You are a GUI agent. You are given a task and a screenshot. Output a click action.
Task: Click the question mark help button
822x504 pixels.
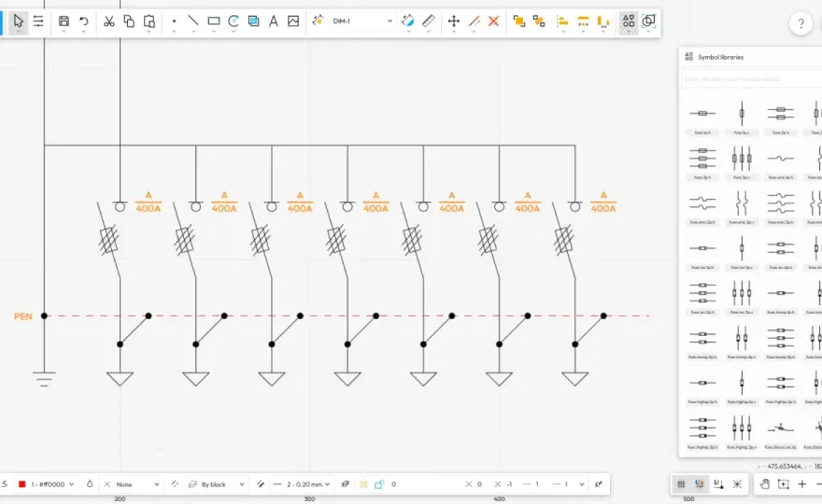[801, 23]
